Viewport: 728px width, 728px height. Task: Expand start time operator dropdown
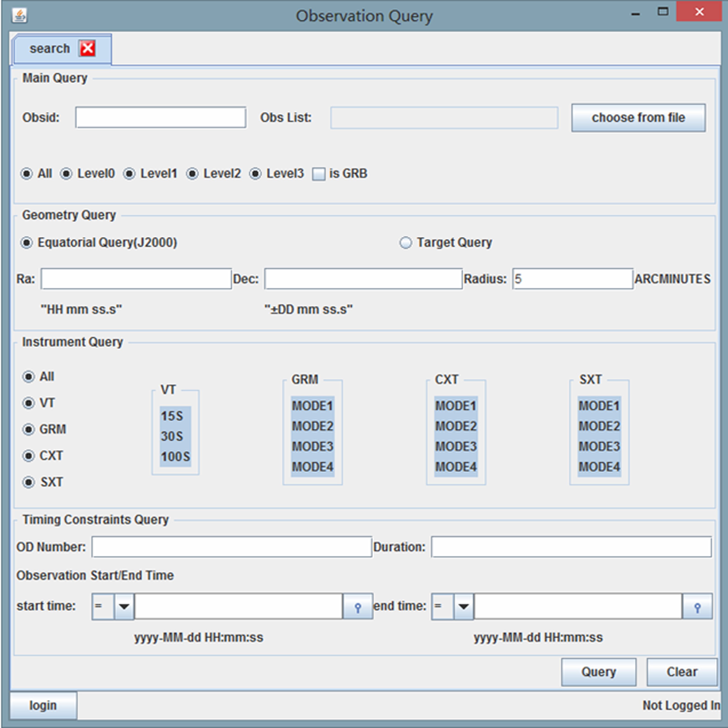click(124, 606)
